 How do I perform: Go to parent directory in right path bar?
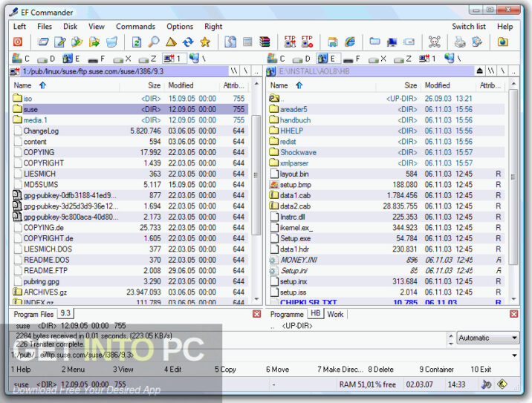513,71
